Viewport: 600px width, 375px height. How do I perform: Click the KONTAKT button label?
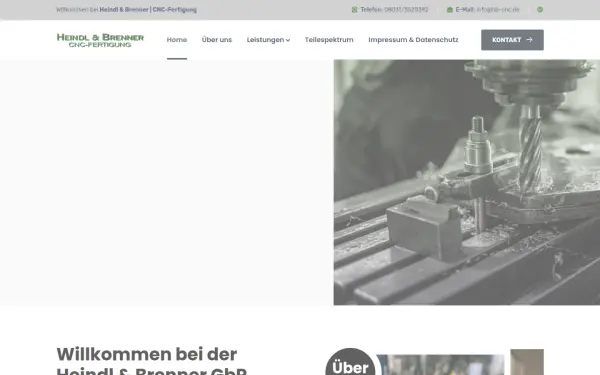coord(507,40)
